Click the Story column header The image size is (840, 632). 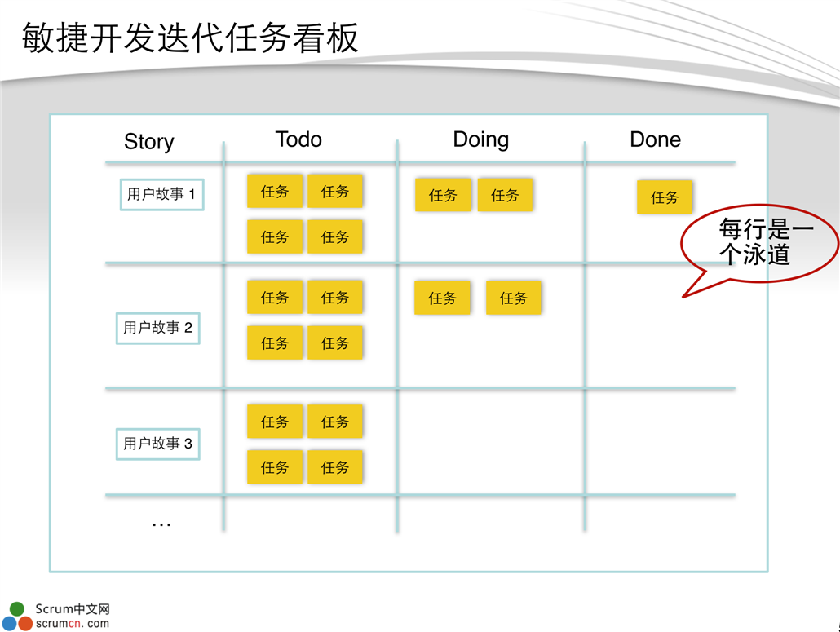148,142
